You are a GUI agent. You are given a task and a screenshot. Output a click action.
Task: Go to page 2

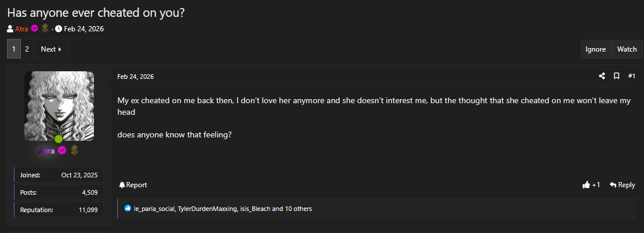(27, 49)
